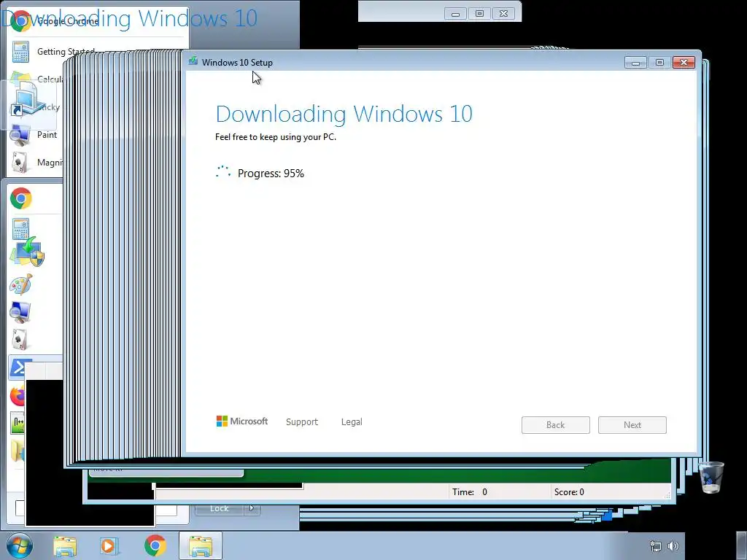The width and height of the screenshot is (747, 560).
Task: Maximize the Windows 10 Setup window
Action: click(x=659, y=63)
